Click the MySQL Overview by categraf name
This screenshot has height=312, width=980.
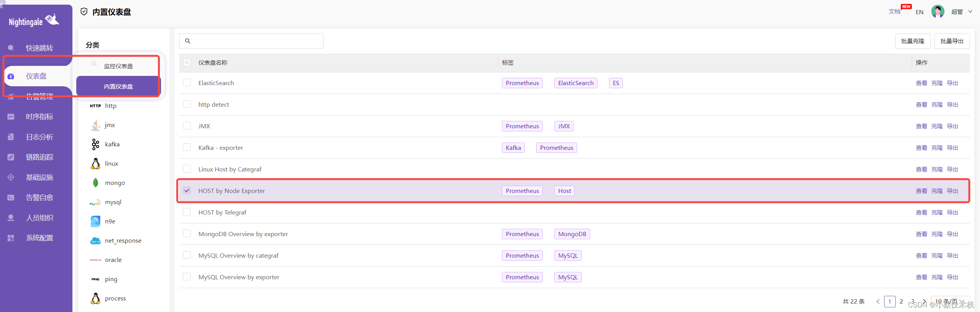238,255
